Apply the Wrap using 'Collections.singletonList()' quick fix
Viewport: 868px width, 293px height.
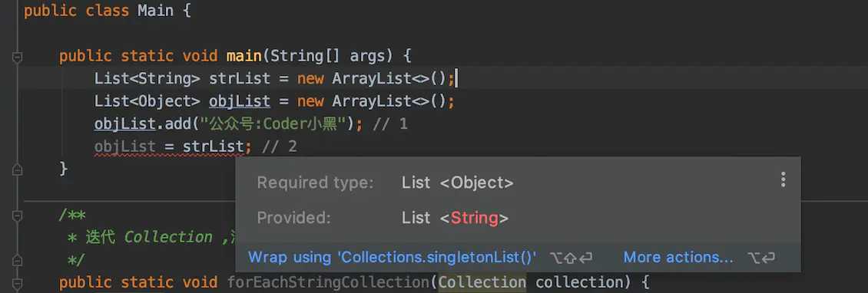(393, 257)
